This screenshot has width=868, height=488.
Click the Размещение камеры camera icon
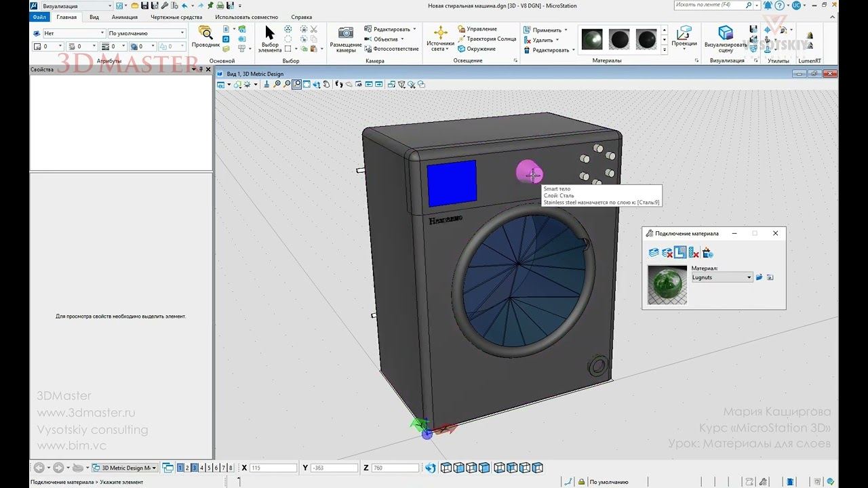click(x=345, y=33)
